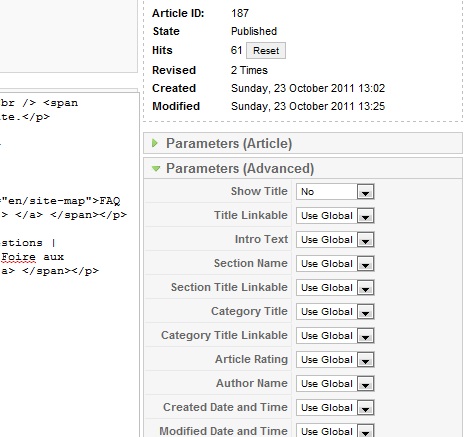Viewport: 468px width, 437px height.
Task: Open the Category Title dropdown
Action: 335,312
